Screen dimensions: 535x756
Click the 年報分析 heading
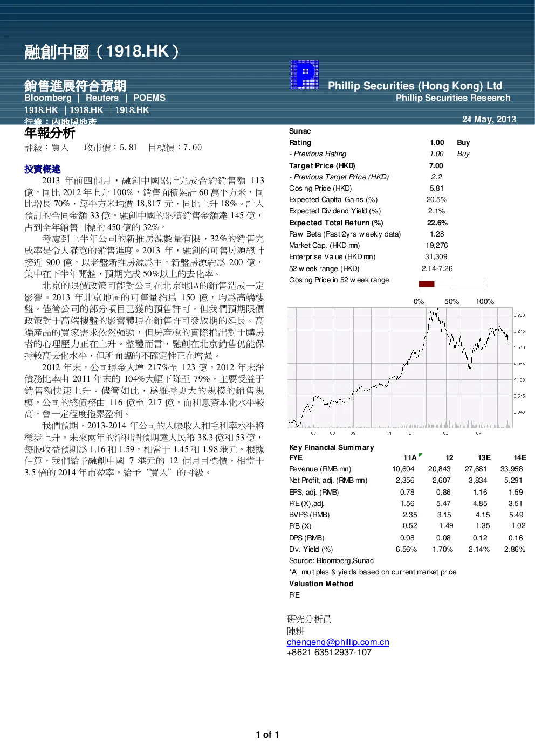click(50, 133)
